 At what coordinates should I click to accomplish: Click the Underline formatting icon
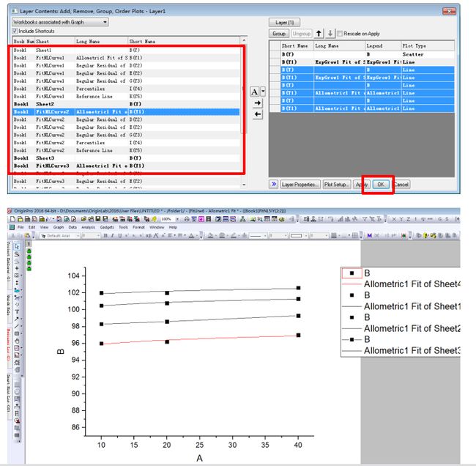coord(119,235)
